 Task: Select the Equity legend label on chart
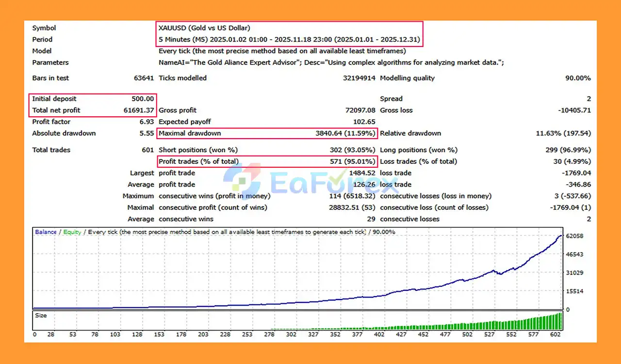coord(72,232)
